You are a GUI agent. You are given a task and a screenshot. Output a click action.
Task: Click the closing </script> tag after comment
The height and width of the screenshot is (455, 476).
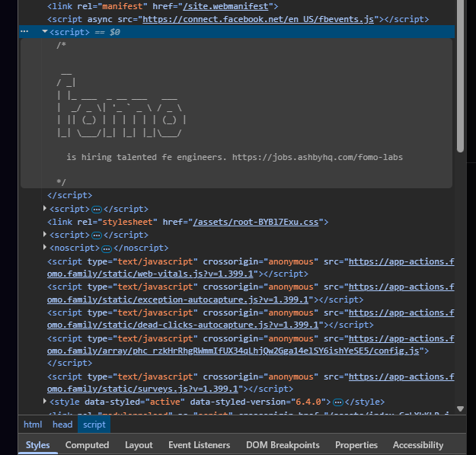pos(70,195)
